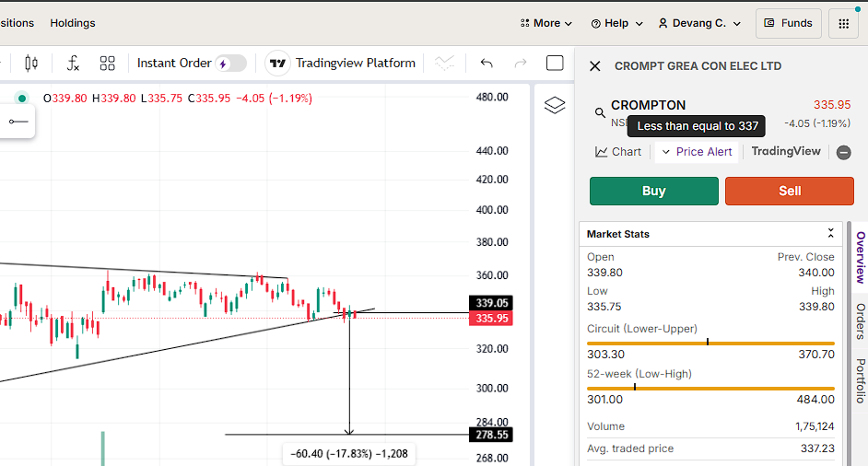Open the apps grid icon

point(844,23)
